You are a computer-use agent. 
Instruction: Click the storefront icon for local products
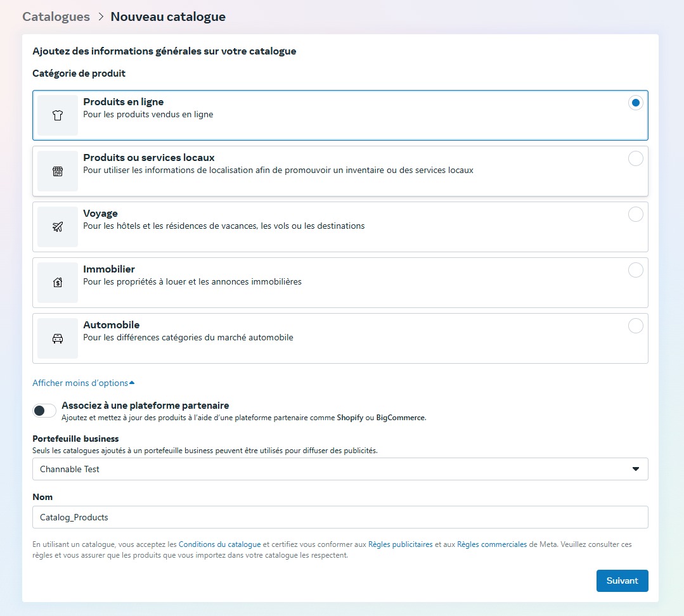[58, 171]
